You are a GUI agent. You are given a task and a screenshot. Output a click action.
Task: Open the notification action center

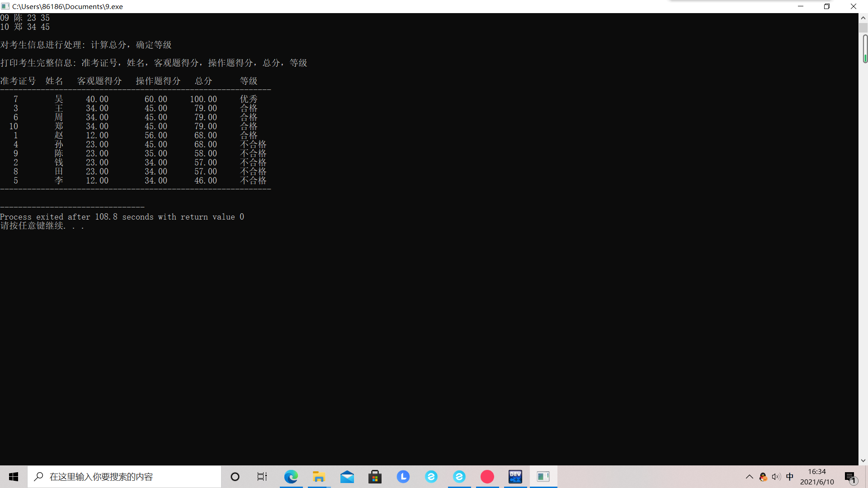click(x=850, y=477)
